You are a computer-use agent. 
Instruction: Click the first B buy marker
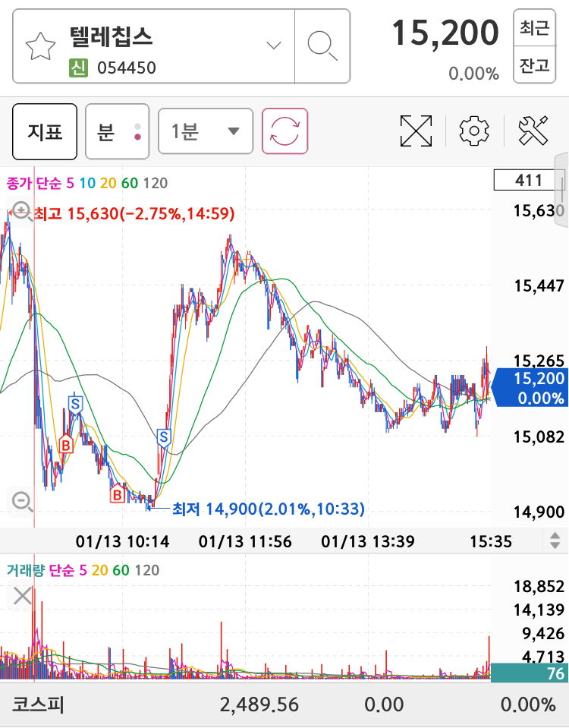click(66, 445)
